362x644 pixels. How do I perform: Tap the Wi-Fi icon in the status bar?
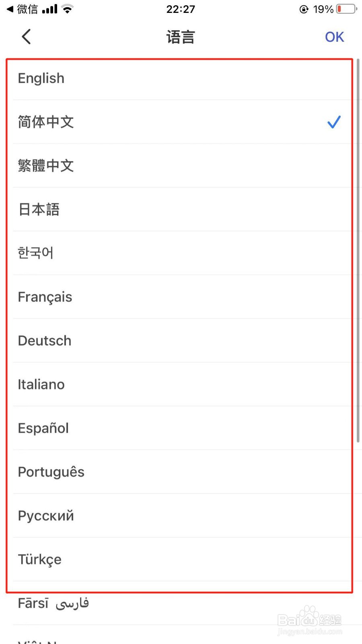tap(68, 9)
